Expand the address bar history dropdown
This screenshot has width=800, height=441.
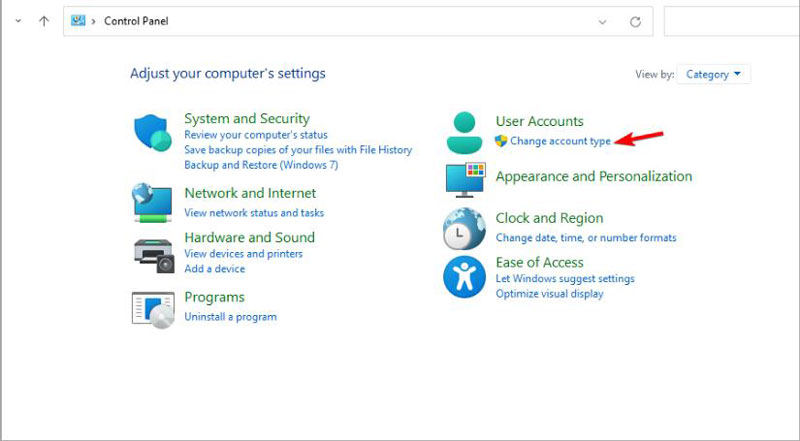point(603,22)
